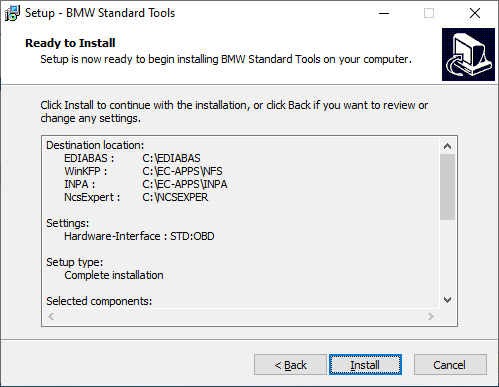The height and width of the screenshot is (387, 499).
Task: Click the INPA destination path line
Action: [146, 184]
